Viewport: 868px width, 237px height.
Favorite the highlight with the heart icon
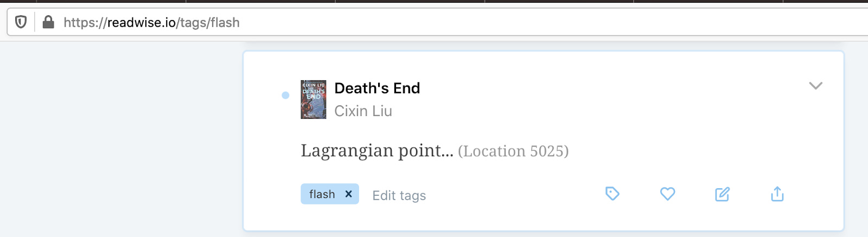pyautogui.click(x=667, y=194)
